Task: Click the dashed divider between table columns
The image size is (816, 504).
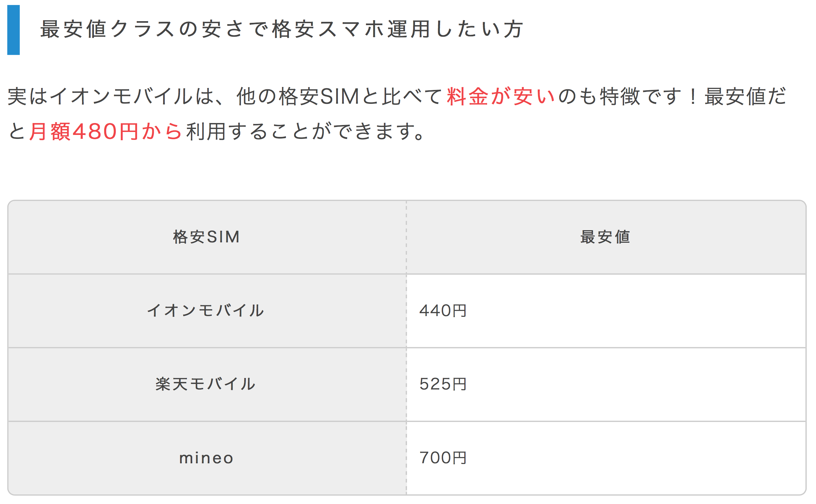Action: click(x=406, y=348)
